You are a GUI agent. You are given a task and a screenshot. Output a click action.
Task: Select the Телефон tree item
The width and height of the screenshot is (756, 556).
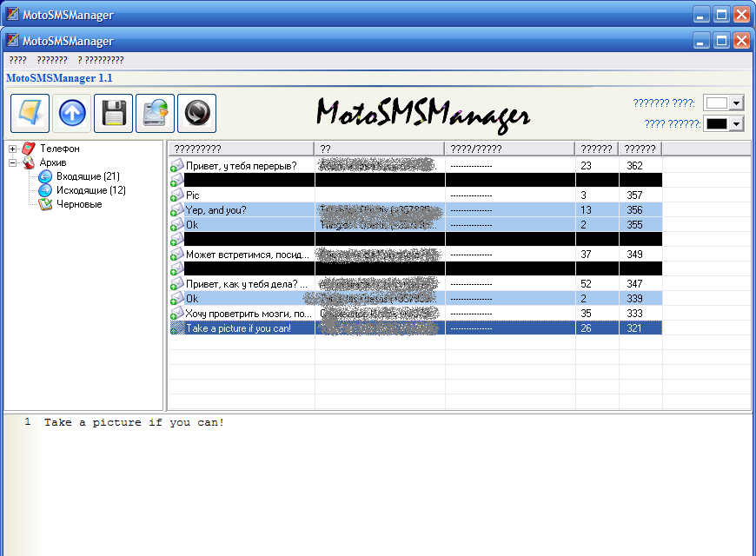[60, 149]
